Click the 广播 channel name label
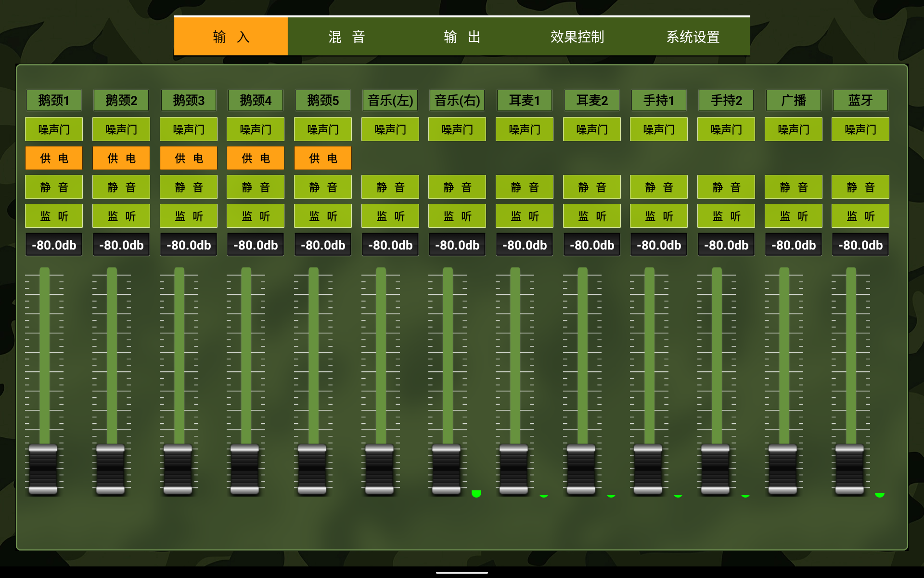The height and width of the screenshot is (578, 924). pyautogui.click(x=793, y=100)
